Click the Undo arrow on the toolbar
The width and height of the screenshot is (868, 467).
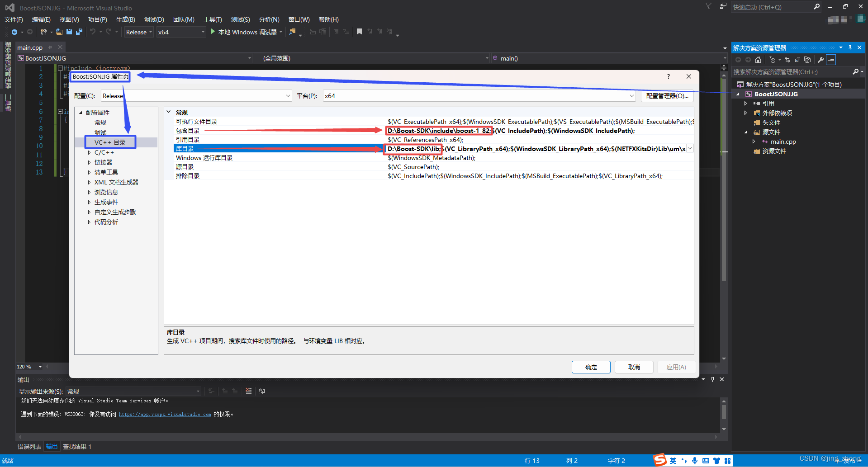click(x=93, y=32)
